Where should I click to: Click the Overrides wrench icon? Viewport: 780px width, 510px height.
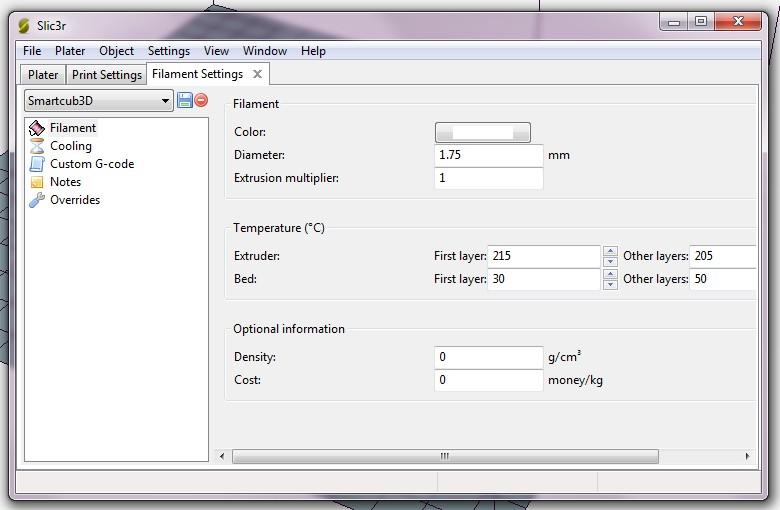(x=37, y=200)
